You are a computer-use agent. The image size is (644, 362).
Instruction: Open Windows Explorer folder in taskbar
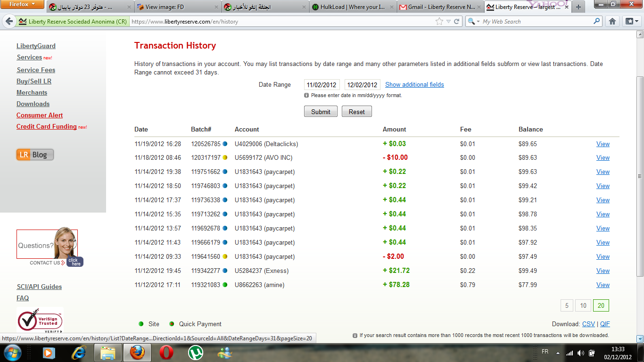pyautogui.click(x=108, y=353)
